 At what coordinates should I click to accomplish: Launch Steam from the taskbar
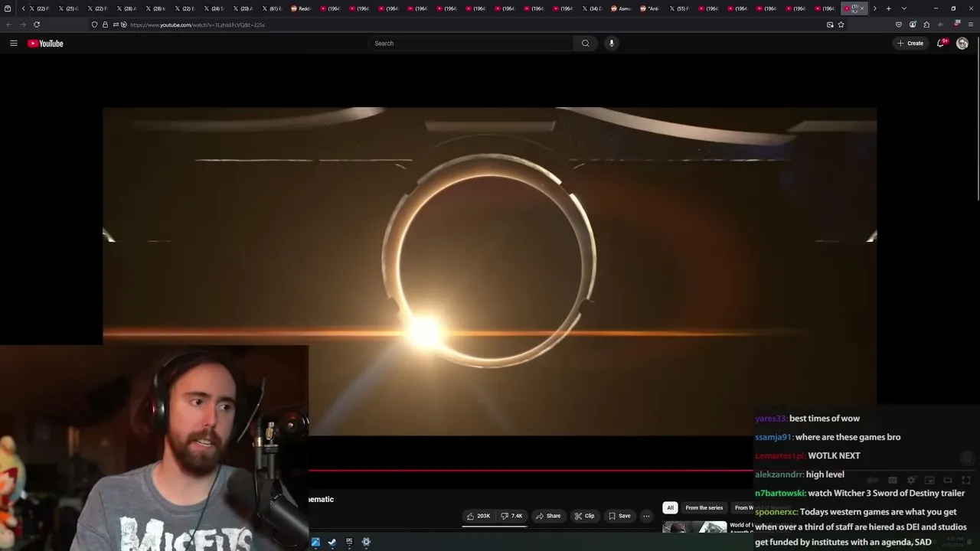[332, 542]
